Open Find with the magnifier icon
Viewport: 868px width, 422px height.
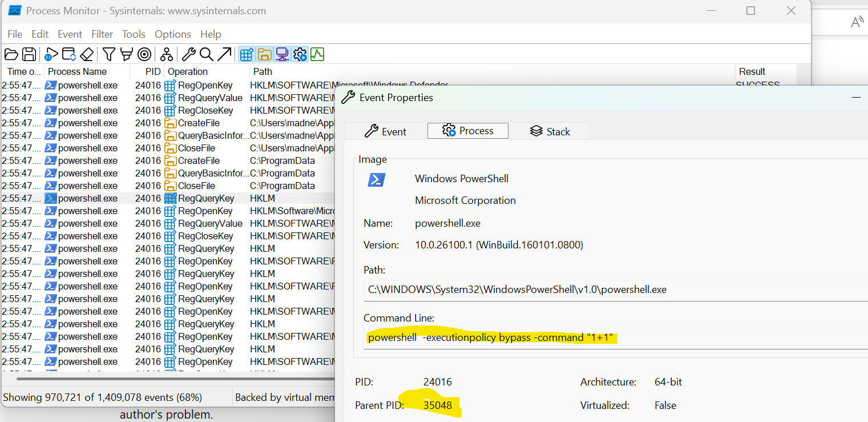tap(206, 54)
